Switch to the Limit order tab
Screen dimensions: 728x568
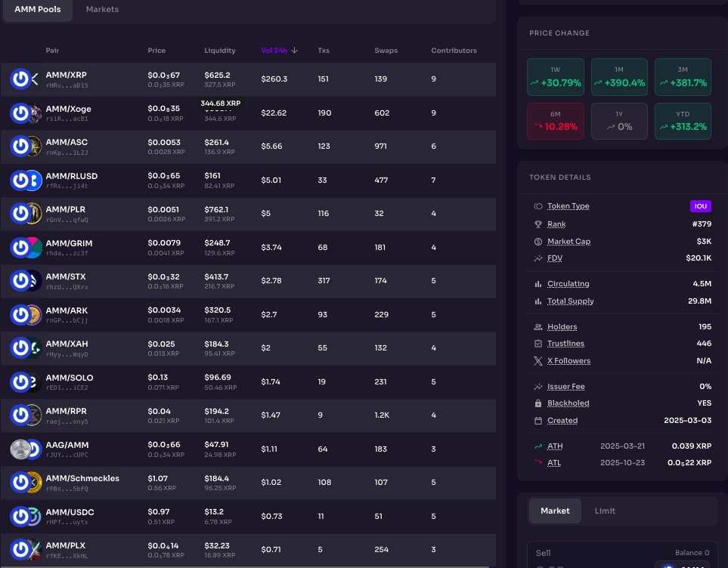click(605, 510)
